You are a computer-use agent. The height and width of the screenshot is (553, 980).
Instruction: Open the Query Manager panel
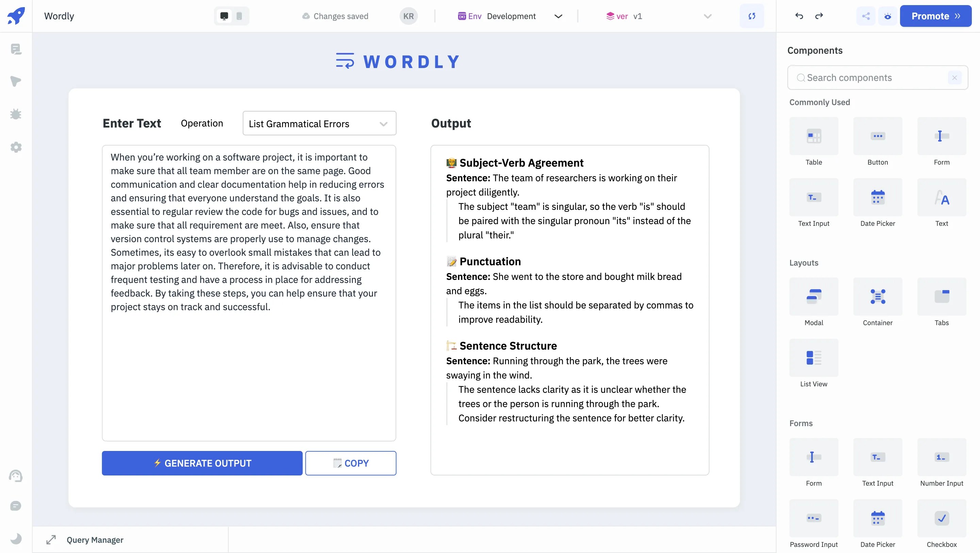95,540
